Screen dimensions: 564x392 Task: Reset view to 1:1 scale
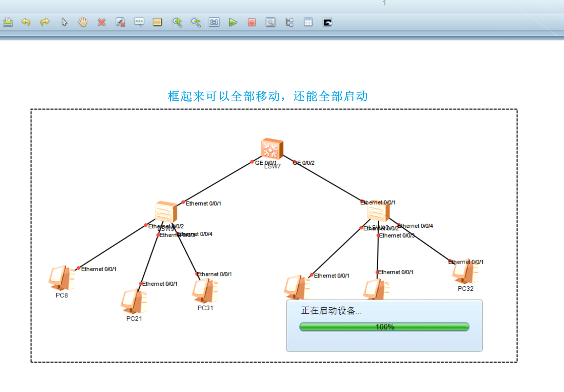point(214,22)
